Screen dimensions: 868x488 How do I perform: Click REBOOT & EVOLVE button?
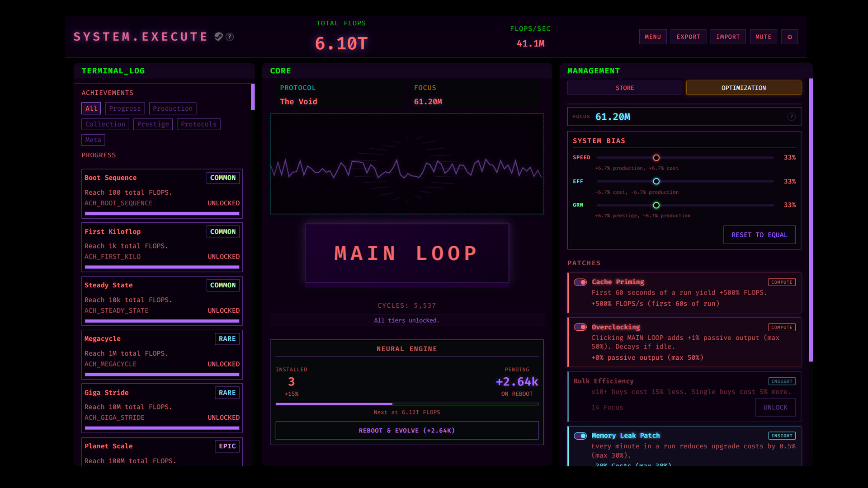tap(406, 431)
